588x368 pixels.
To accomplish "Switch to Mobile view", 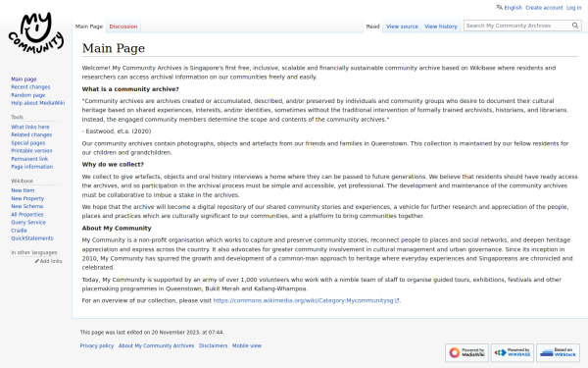I will pyautogui.click(x=247, y=345).
